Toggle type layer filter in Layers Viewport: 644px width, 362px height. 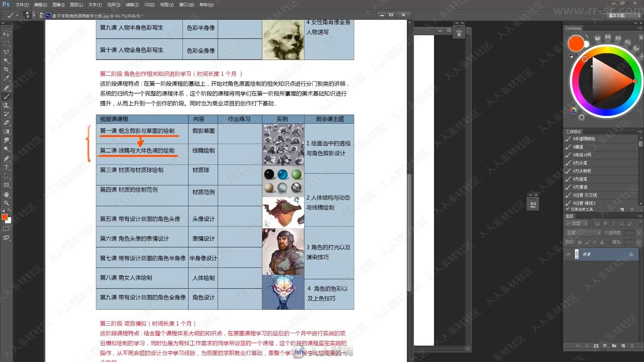coord(613,223)
